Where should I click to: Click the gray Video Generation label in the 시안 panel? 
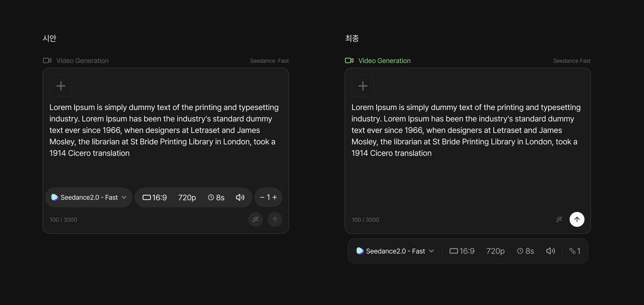coord(82,61)
